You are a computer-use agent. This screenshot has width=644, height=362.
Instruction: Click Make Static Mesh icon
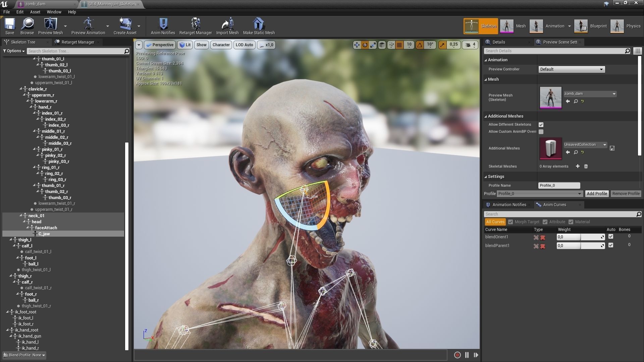pos(259,26)
